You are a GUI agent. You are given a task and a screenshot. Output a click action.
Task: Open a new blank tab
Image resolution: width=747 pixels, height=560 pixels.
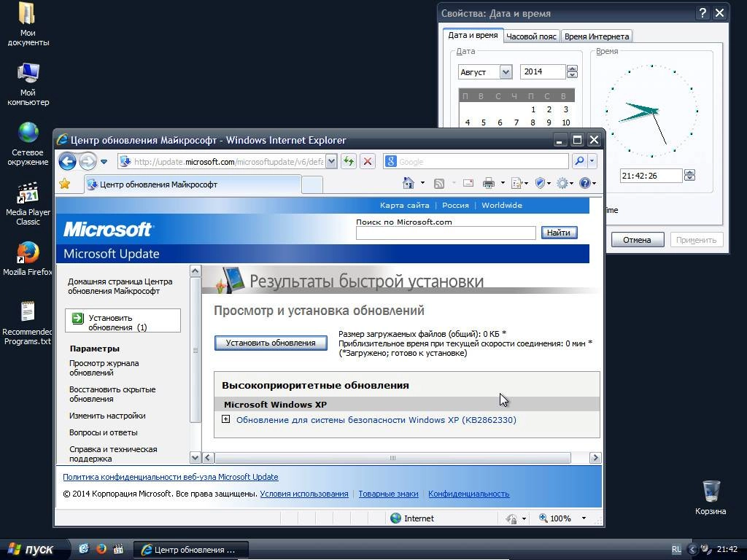pyautogui.click(x=312, y=184)
